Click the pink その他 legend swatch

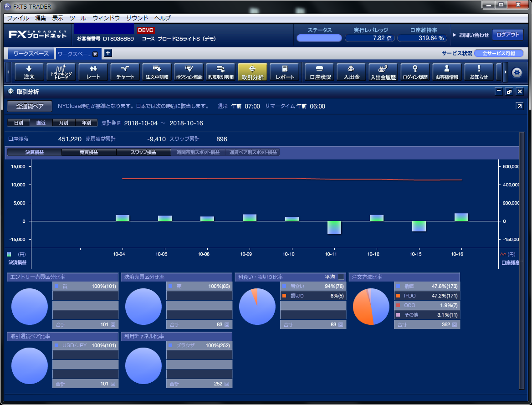[398, 315]
